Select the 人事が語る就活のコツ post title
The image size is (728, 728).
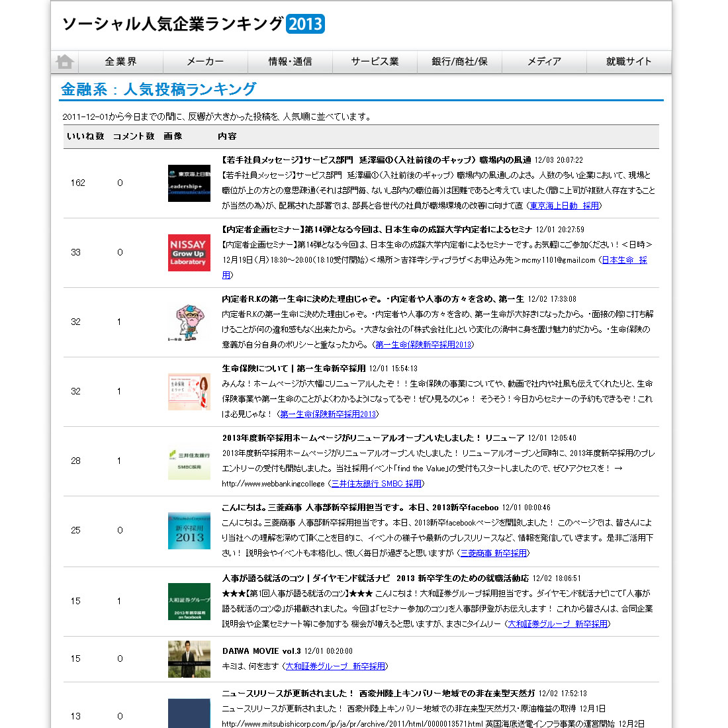pyautogui.click(x=376, y=578)
